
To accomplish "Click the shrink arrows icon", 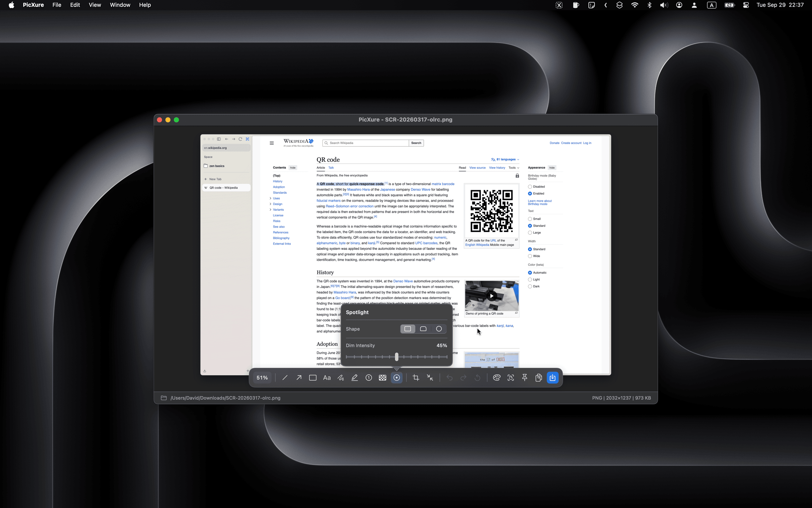I will (x=430, y=378).
